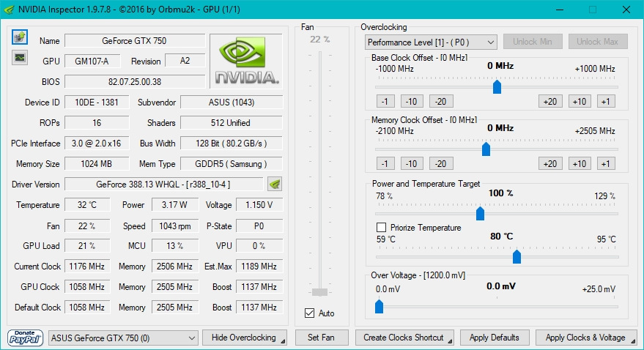Click the Memory Size value 1024 MB
The image size is (644, 350).
tap(97, 164)
